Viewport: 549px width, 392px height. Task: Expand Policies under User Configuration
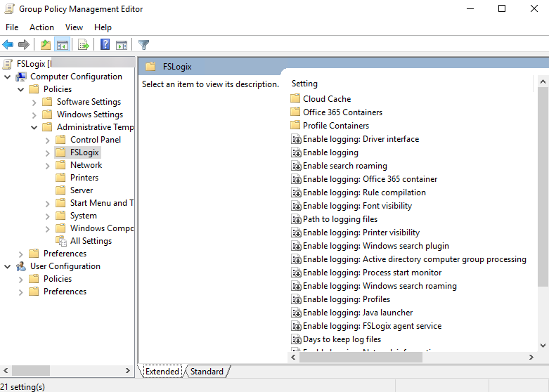click(x=20, y=280)
